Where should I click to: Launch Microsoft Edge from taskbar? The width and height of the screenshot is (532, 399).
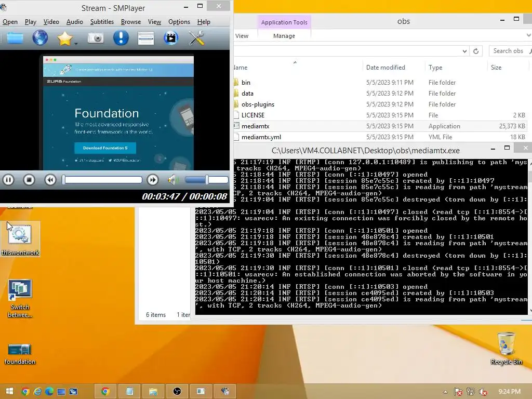(x=49, y=392)
